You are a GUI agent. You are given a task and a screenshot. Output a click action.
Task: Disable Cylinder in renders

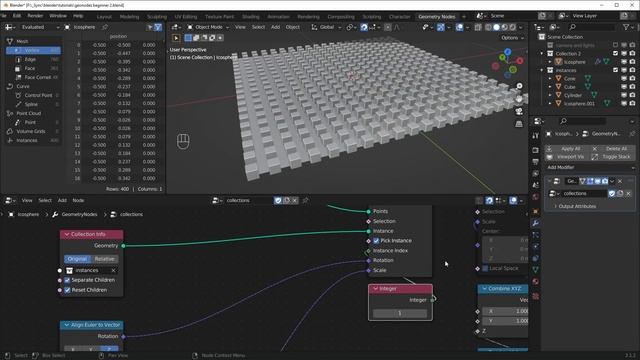pyautogui.click(x=632, y=95)
